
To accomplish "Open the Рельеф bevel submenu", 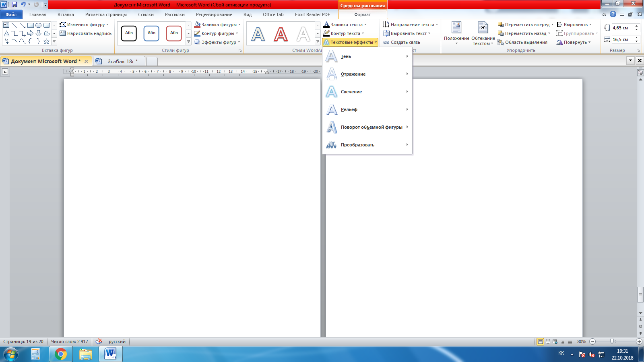I will click(367, 109).
